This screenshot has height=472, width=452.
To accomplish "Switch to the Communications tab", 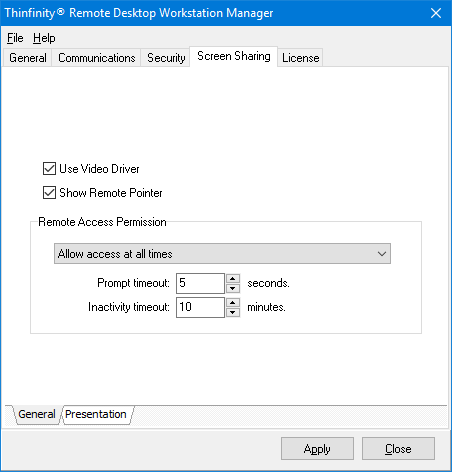I will pos(97,58).
